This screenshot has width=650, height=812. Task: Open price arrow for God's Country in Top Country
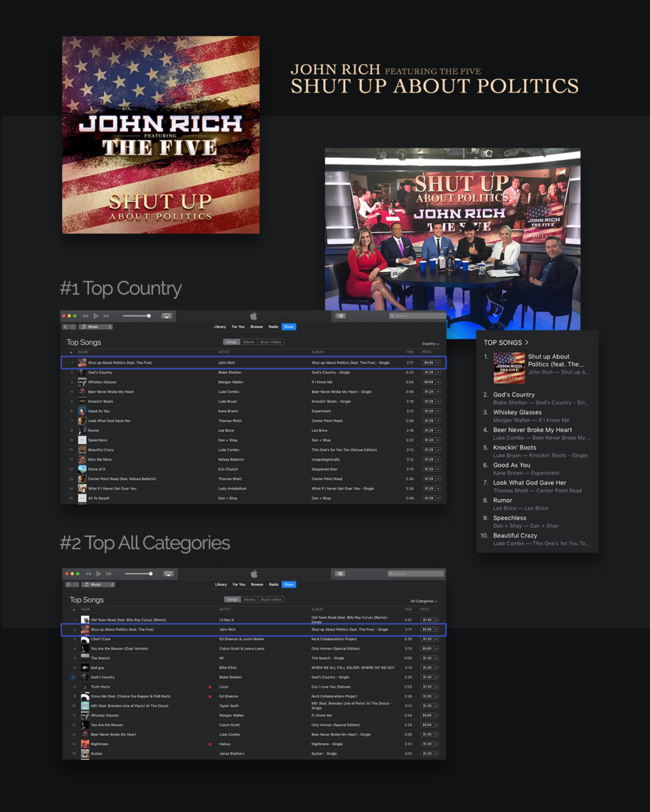pos(438,372)
